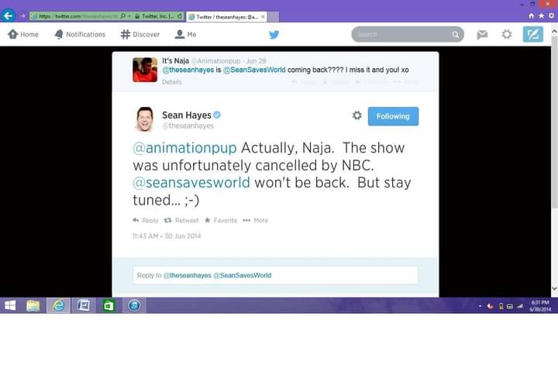Click the browser home icon
Screen dimensions: 558x392
[532, 15]
